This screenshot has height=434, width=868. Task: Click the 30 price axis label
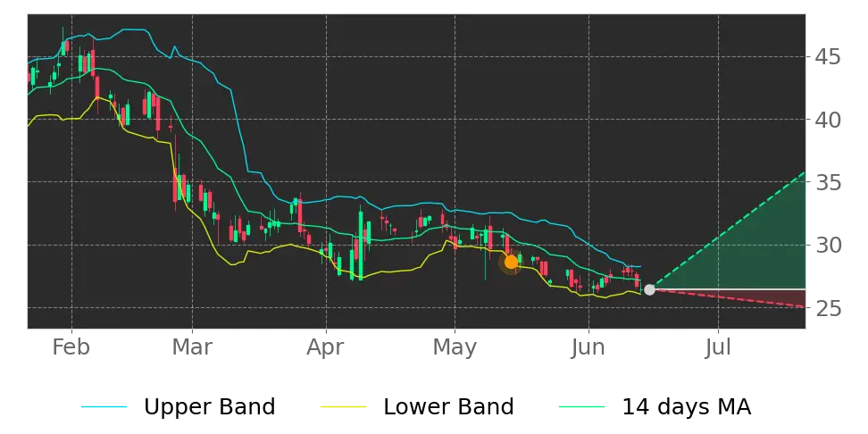coord(828,245)
